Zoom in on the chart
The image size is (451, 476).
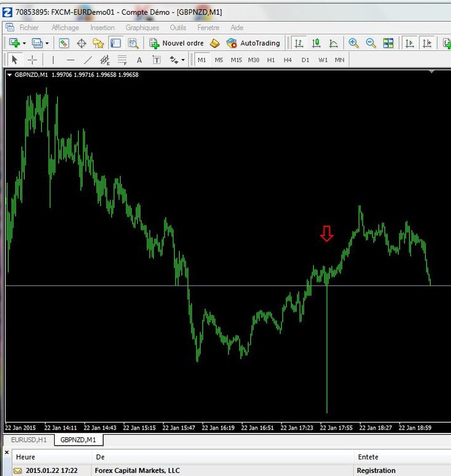353,43
